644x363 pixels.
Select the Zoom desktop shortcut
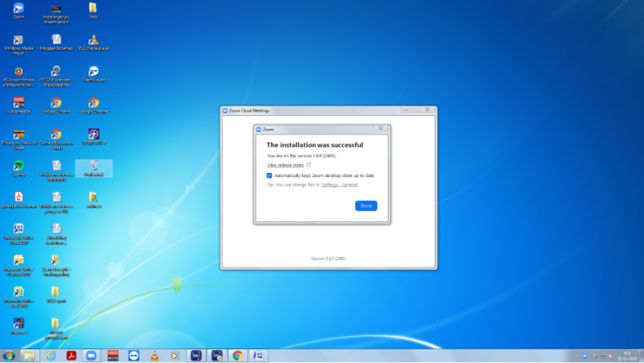[x=19, y=11]
